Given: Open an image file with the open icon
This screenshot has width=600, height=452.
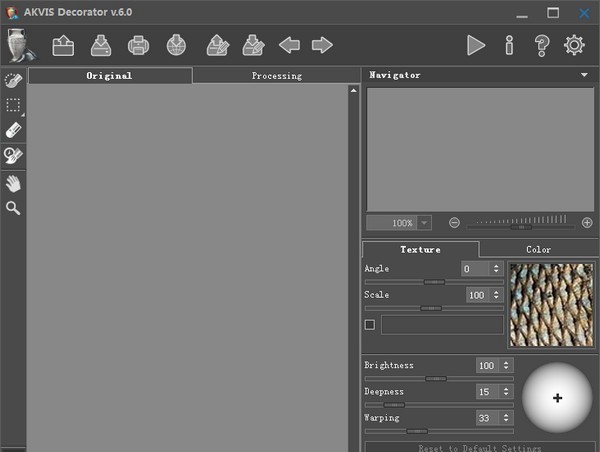Looking at the screenshot, I should click(x=63, y=46).
